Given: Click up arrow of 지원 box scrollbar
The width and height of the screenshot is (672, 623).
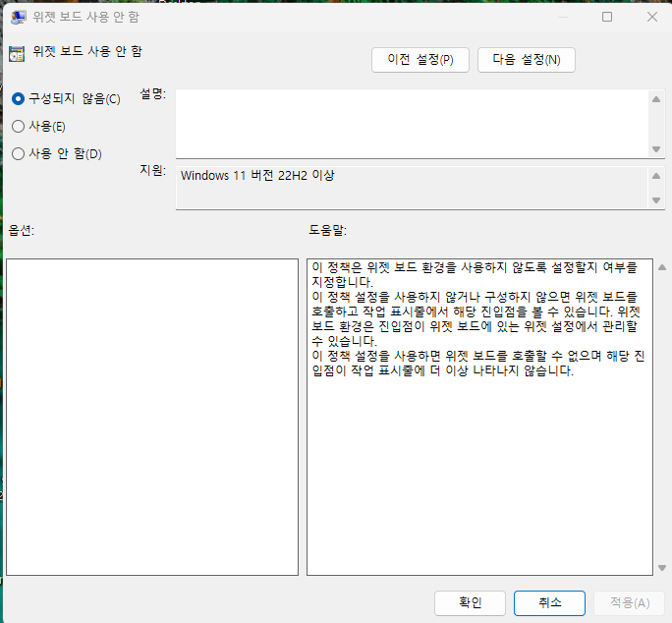Looking at the screenshot, I should [x=655, y=176].
